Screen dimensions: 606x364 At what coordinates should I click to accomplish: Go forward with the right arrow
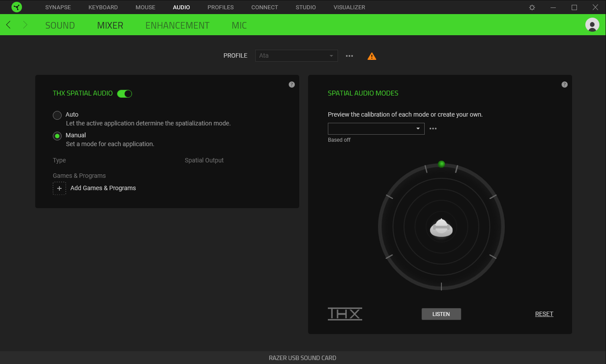click(25, 25)
